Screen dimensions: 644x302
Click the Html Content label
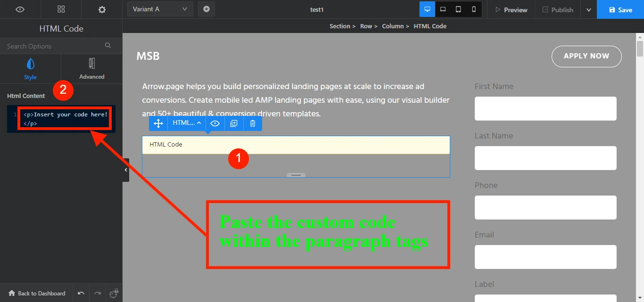tap(26, 96)
